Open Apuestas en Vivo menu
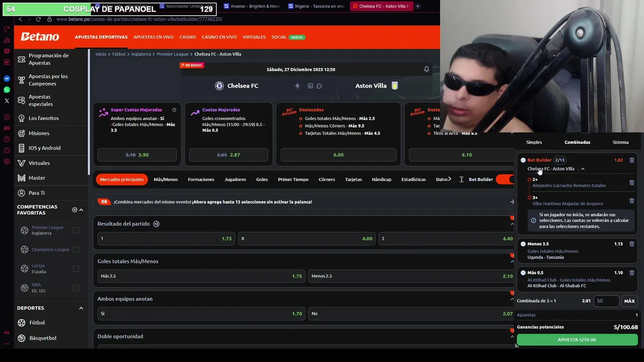Screen dimensions: 644x362 (x=153, y=37)
